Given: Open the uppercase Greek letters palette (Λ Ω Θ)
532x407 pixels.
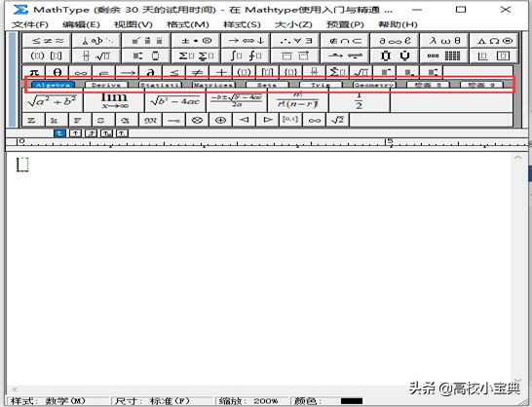Looking at the screenshot, I should coord(494,41).
